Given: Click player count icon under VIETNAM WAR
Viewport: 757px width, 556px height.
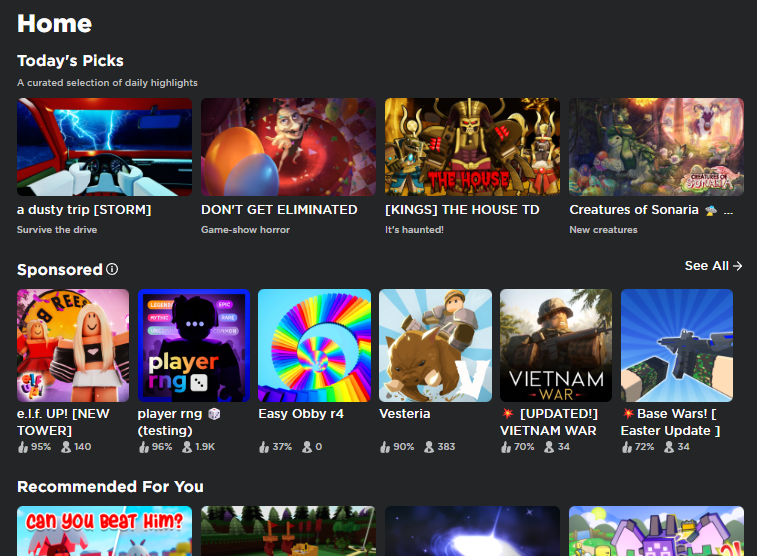Looking at the screenshot, I should [x=549, y=447].
